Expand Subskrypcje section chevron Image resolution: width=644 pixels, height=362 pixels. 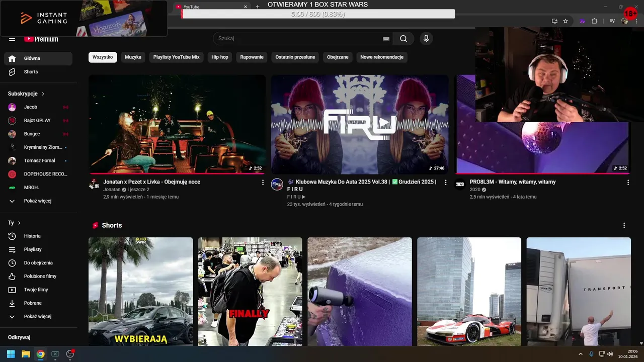click(43, 94)
